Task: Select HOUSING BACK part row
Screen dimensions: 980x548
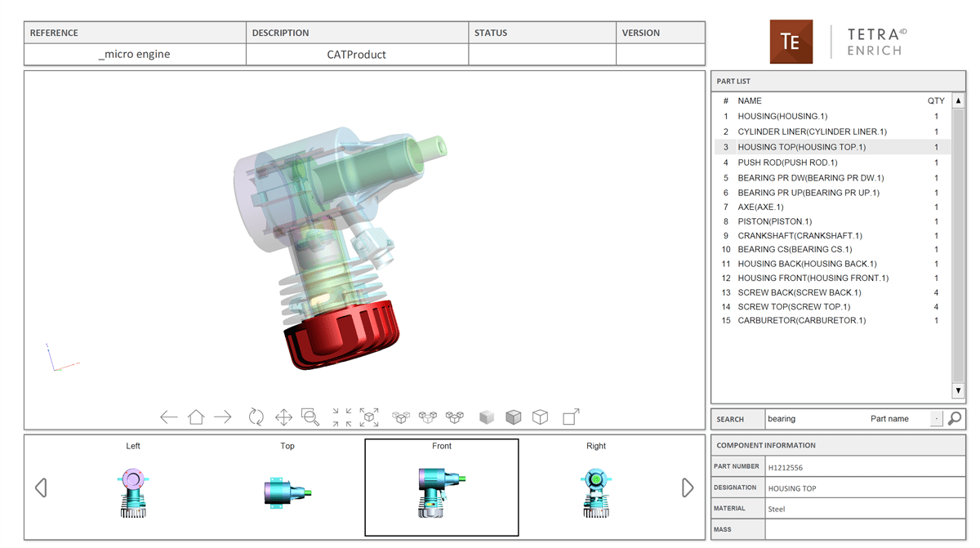Action: click(832, 264)
